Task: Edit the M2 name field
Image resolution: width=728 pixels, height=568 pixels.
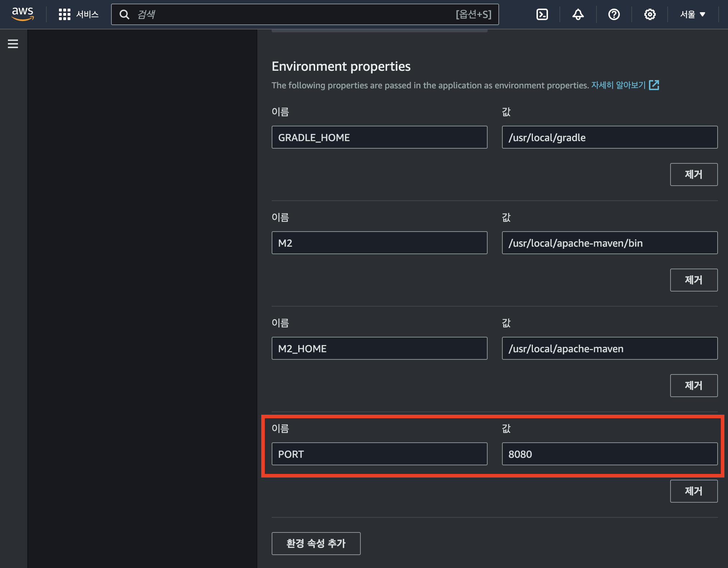Action: [379, 243]
